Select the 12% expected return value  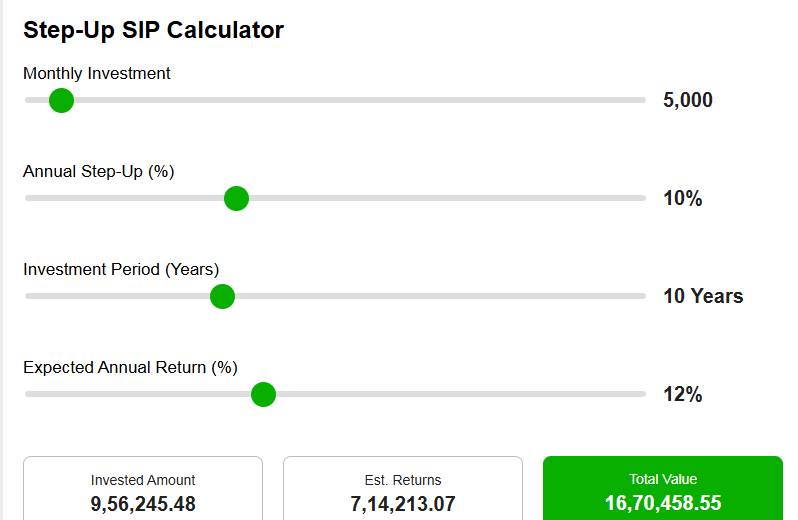tap(683, 394)
